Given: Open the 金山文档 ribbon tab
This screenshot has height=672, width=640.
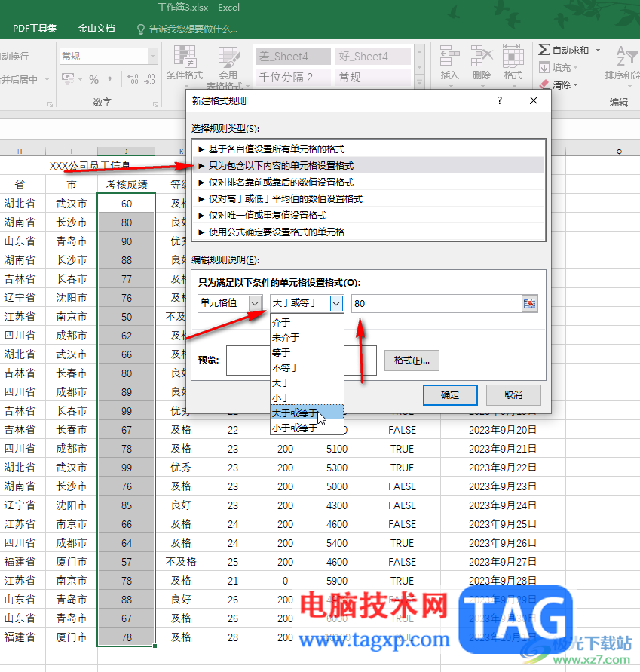Looking at the screenshot, I should click(96, 29).
